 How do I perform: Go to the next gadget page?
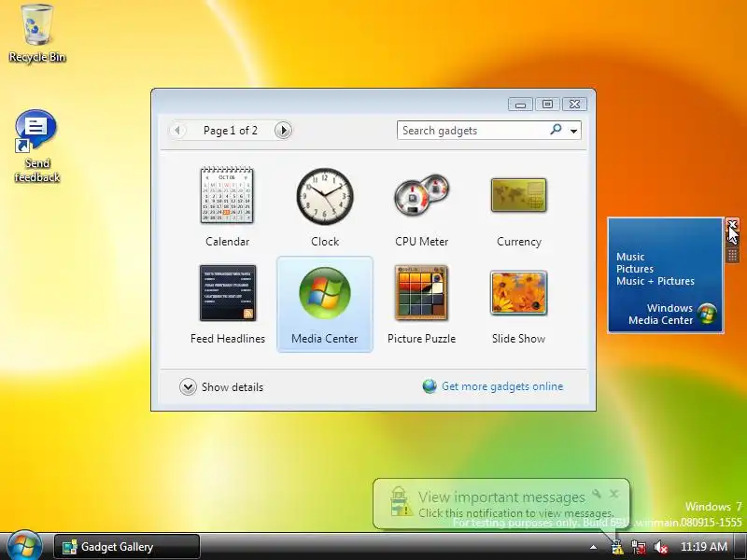click(283, 130)
